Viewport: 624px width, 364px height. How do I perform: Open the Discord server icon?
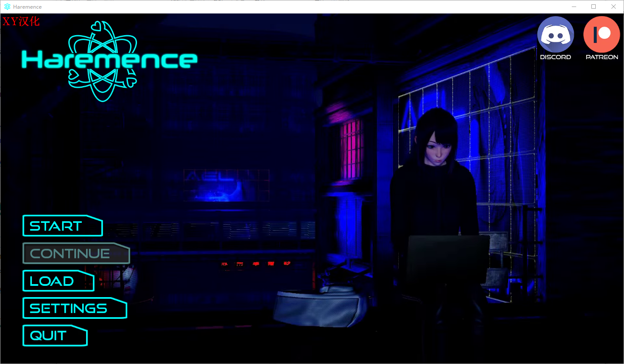[x=555, y=34]
